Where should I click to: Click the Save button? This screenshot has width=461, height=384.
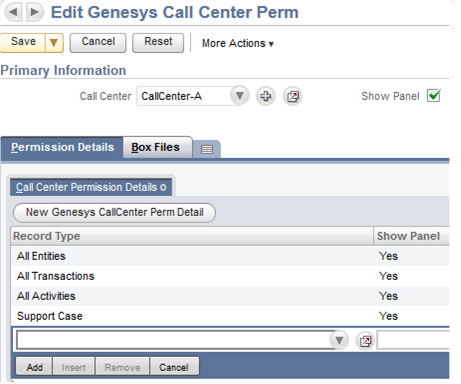click(23, 42)
